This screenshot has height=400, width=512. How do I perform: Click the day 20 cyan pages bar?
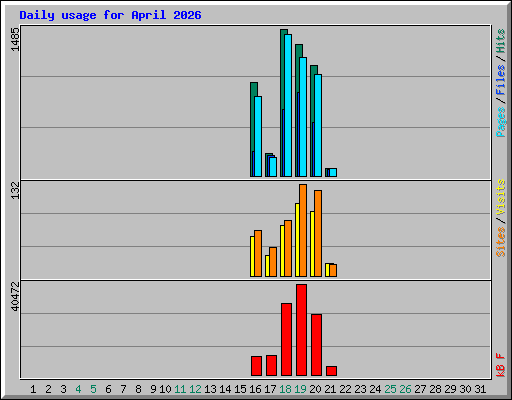point(318,125)
